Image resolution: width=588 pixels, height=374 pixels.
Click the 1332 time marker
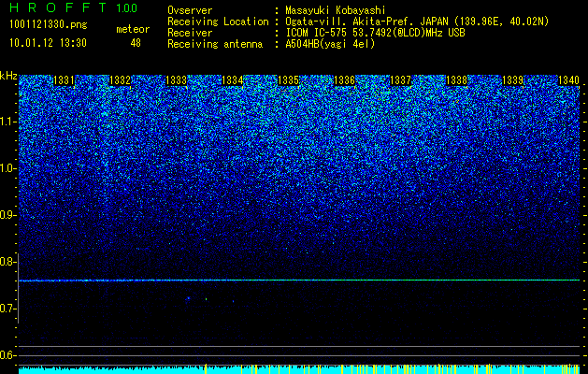pos(120,80)
